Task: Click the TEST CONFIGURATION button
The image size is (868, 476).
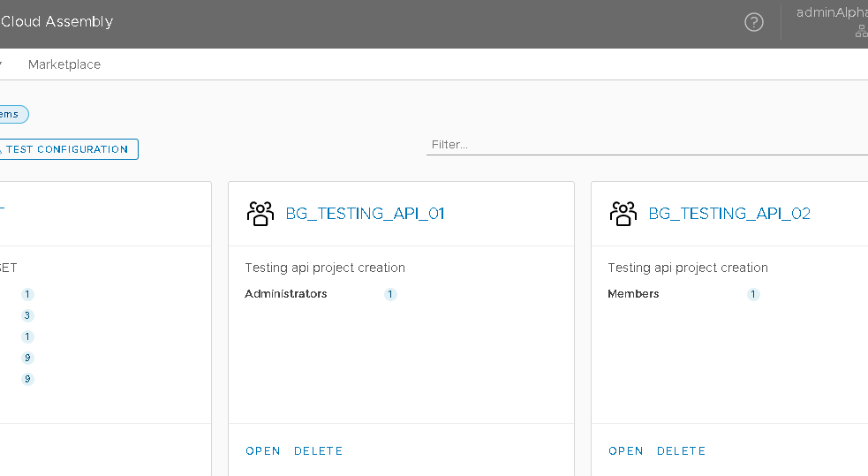Action: (x=67, y=149)
